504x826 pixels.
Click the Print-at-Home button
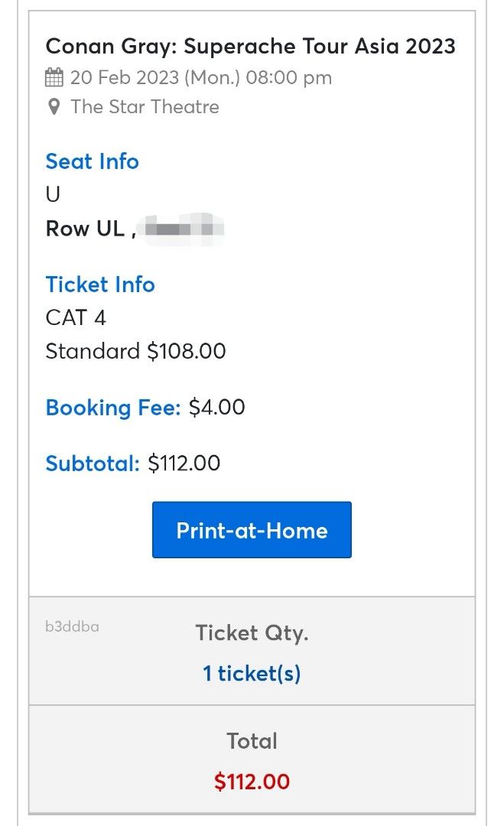pyautogui.click(x=251, y=529)
